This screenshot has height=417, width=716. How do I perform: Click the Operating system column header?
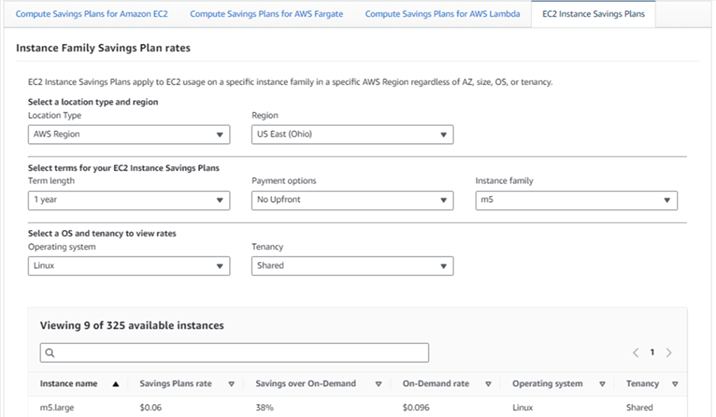coord(547,384)
